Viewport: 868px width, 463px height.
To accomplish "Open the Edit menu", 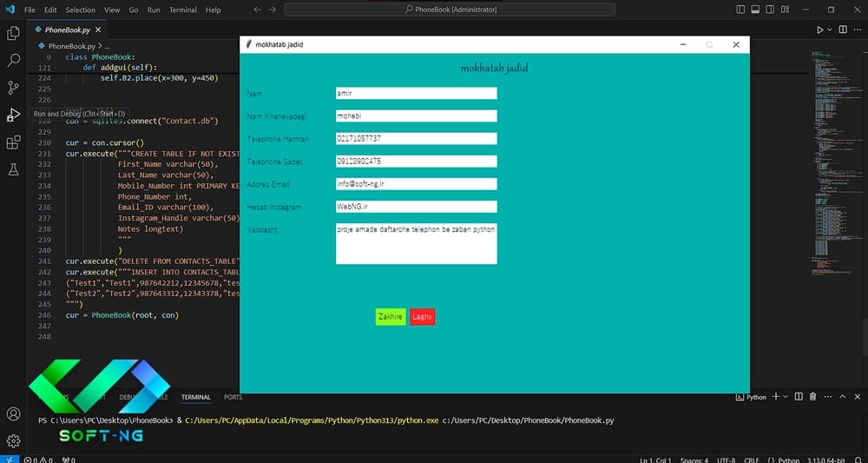I will 50,10.
